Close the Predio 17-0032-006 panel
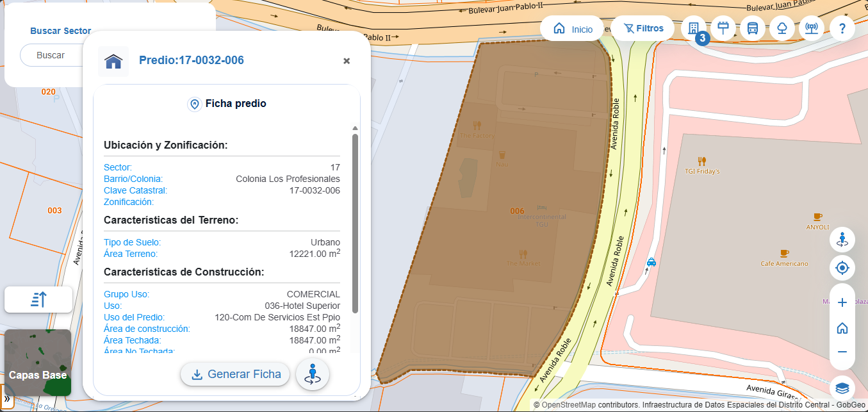The height and width of the screenshot is (412, 868). (x=347, y=61)
